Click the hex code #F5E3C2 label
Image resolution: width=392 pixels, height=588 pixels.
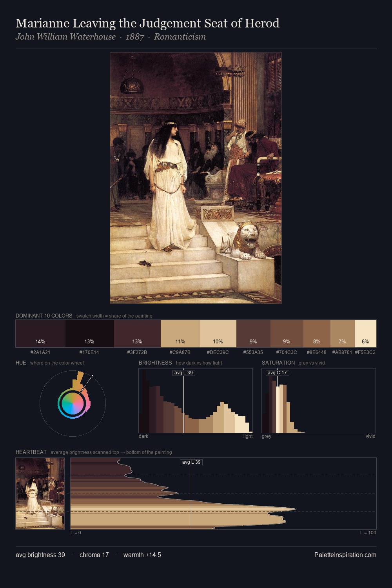coord(365,352)
